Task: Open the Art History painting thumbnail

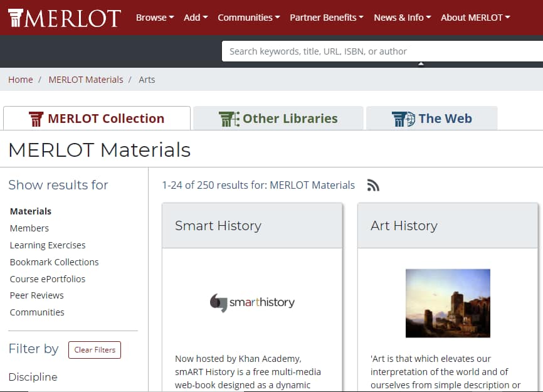Action: coord(448,303)
